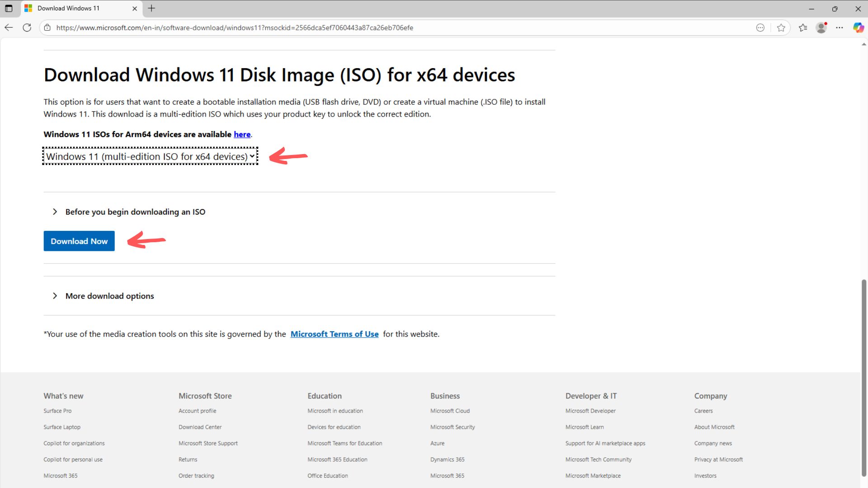The height and width of the screenshot is (488, 868).
Task: Click 'here' link for Arm64 ISOs
Action: coord(242,134)
